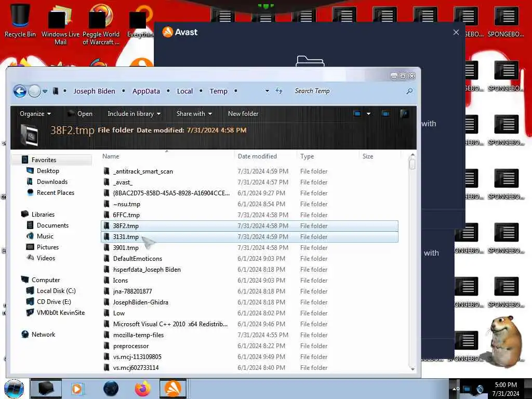Open Desktop in the Favorites list

(48, 170)
